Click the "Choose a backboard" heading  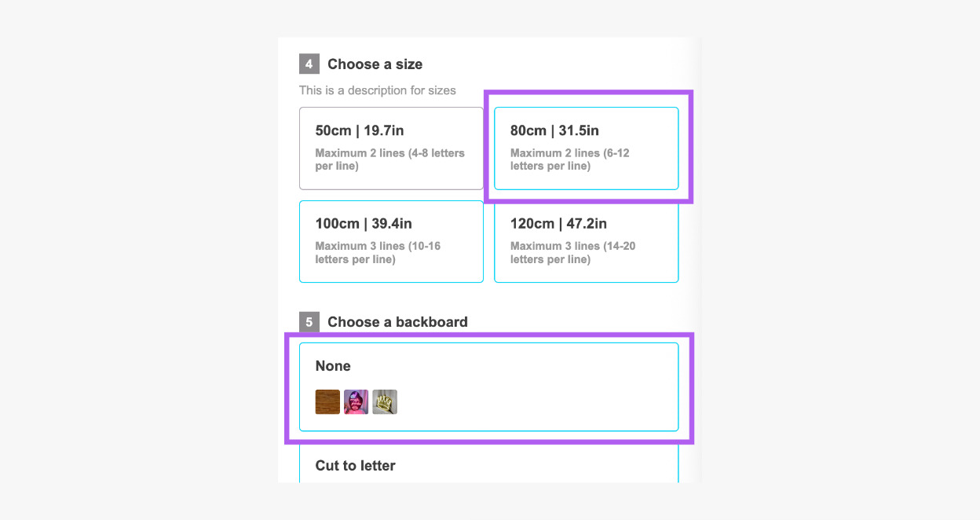click(397, 322)
